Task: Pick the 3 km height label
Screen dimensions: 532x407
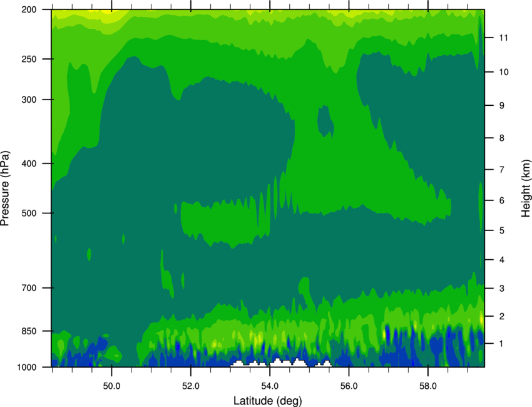Action: coord(501,289)
